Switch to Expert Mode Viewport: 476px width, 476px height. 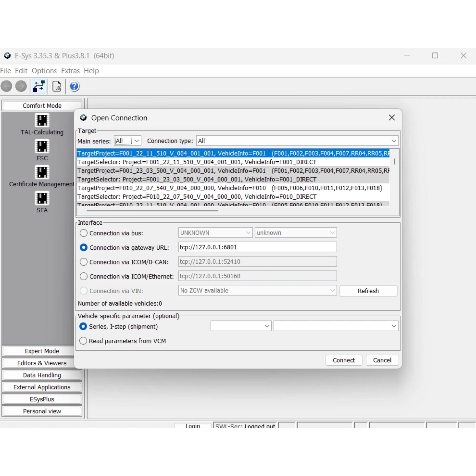42,351
